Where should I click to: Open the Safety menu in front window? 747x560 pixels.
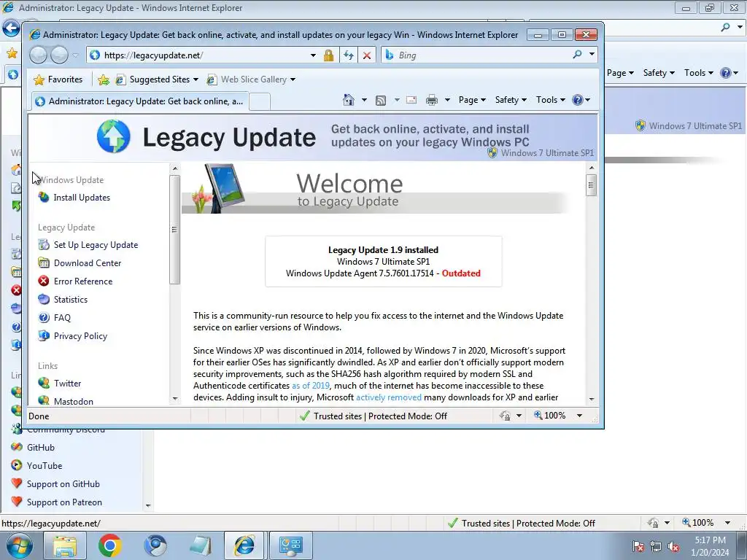click(511, 100)
